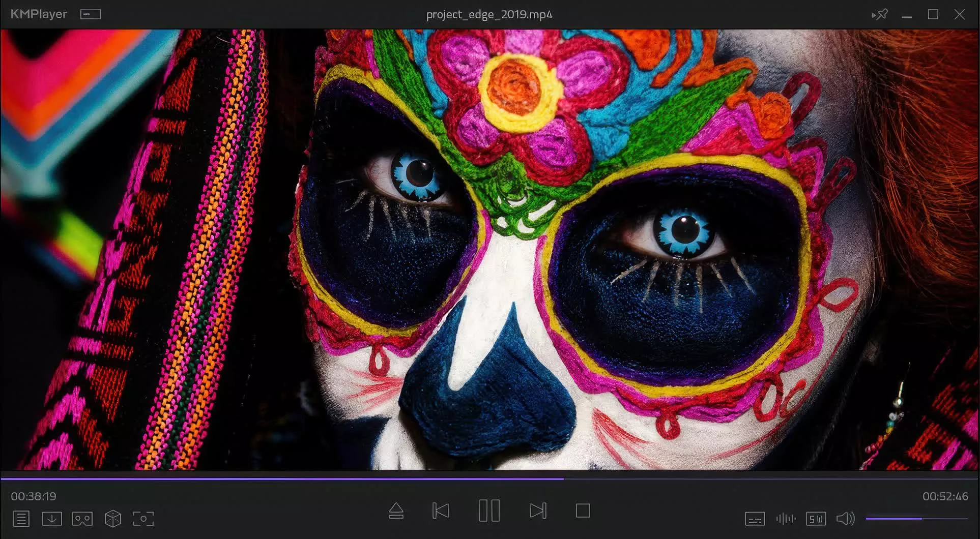Click the screen capture focus icon
This screenshot has height=539, width=980.
coord(143,519)
